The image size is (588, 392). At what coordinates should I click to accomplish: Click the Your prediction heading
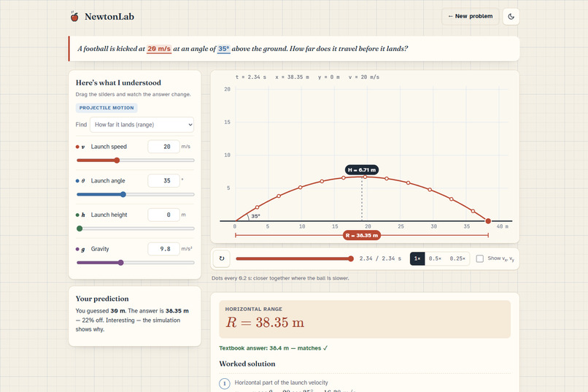point(102,299)
